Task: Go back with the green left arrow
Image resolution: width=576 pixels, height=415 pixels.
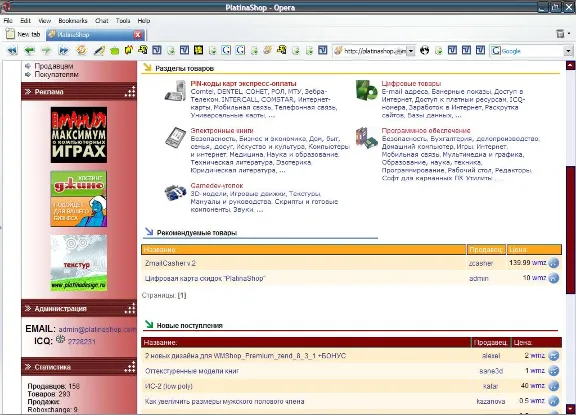Action: [x=29, y=50]
